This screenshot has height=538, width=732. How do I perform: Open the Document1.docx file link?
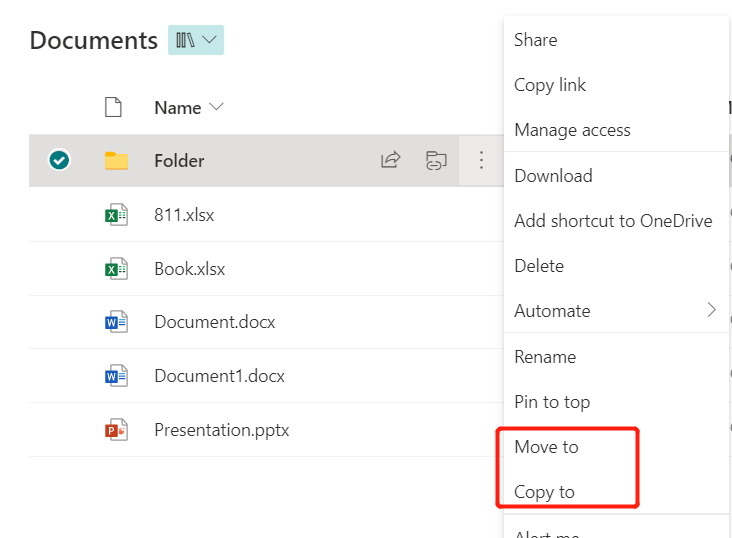pos(219,376)
